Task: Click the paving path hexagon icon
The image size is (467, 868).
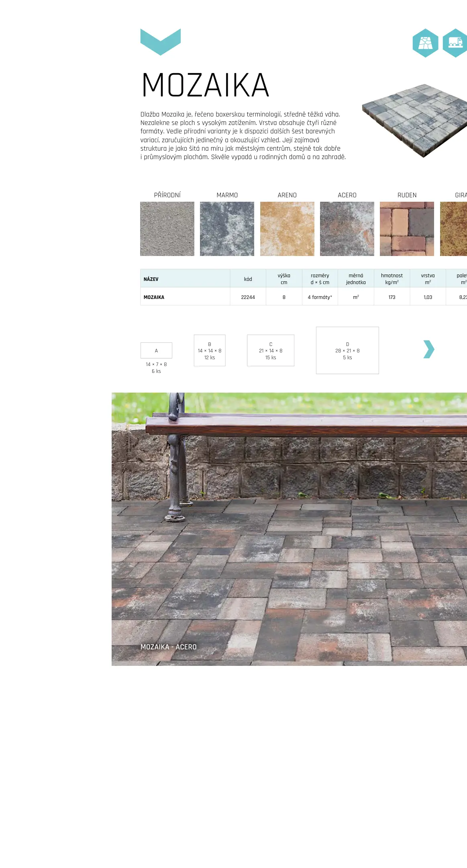Action: (x=425, y=43)
